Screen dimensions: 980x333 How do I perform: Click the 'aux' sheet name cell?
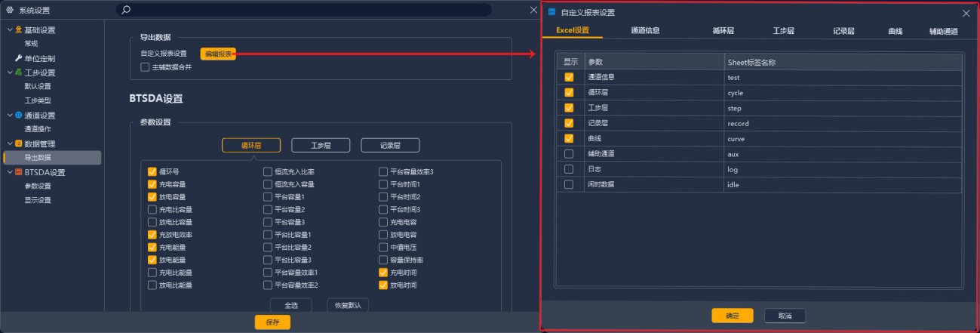click(843, 154)
